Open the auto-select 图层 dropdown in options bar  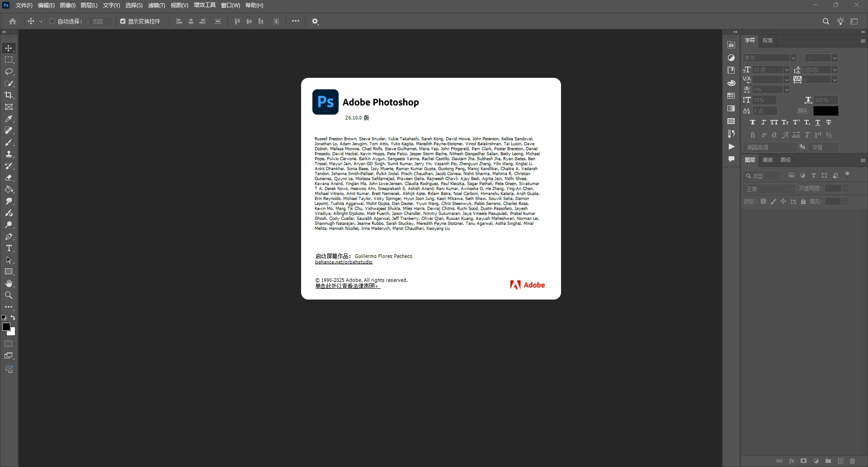pyautogui.click(x=101, y=21)
